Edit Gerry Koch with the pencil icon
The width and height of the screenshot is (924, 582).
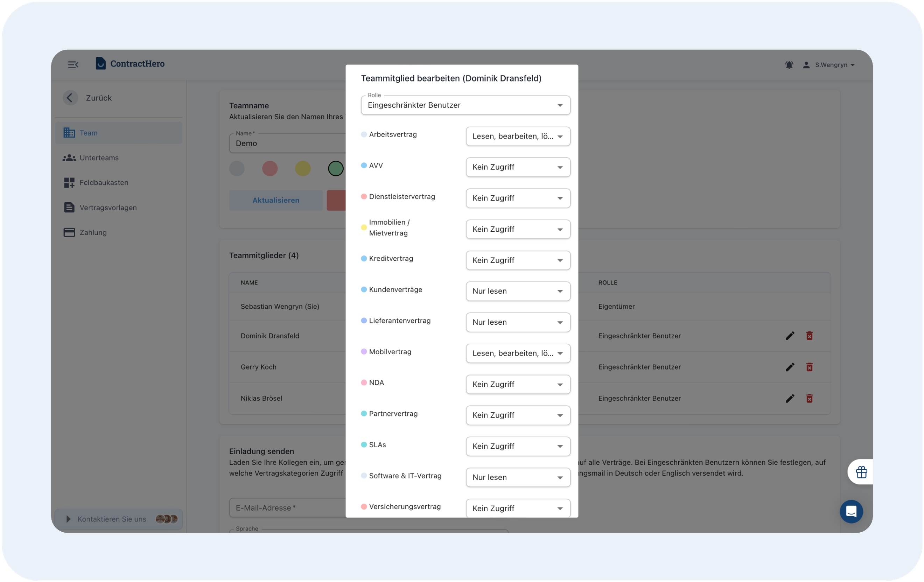pyautogui.click(x=789, y=367)
